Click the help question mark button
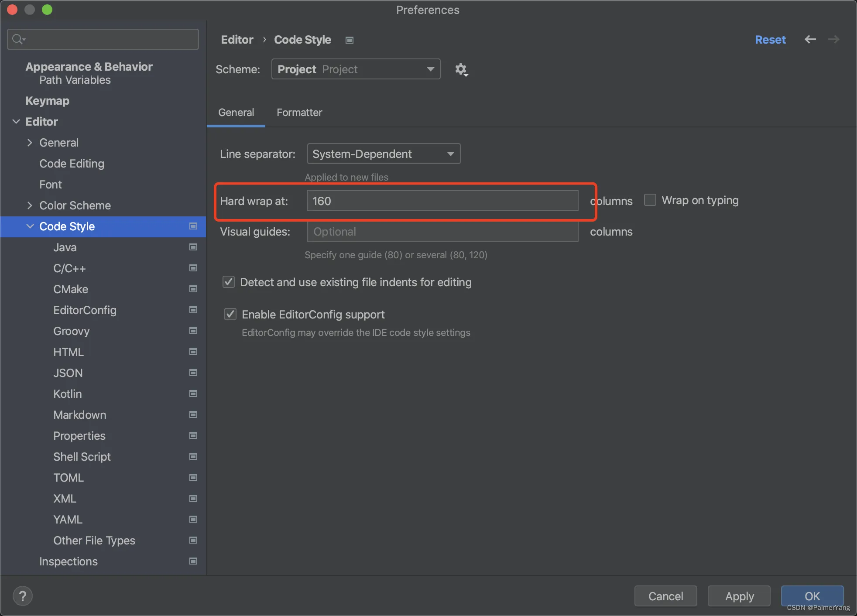The image size is (857, 616). click(x=23, y=596)
